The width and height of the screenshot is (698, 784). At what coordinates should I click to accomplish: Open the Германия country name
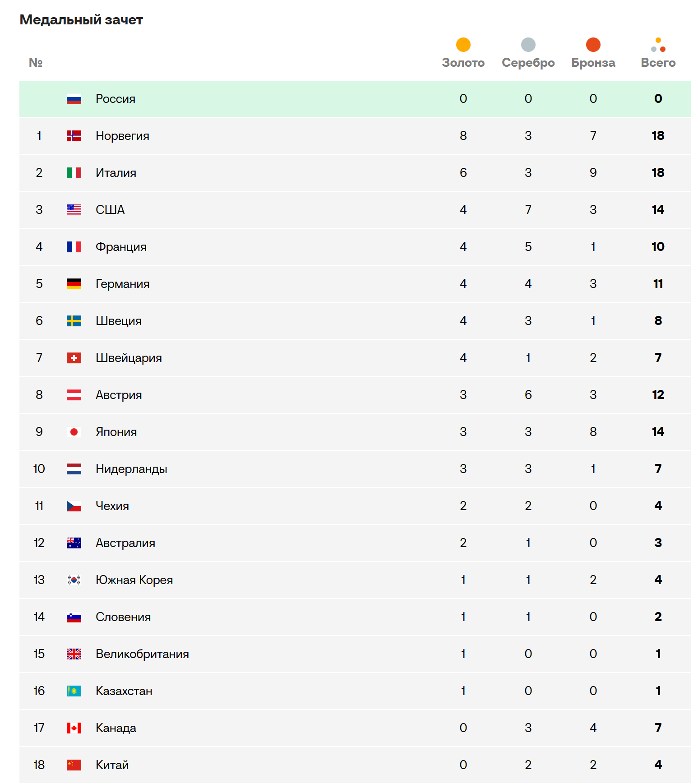tap(122, 284)
